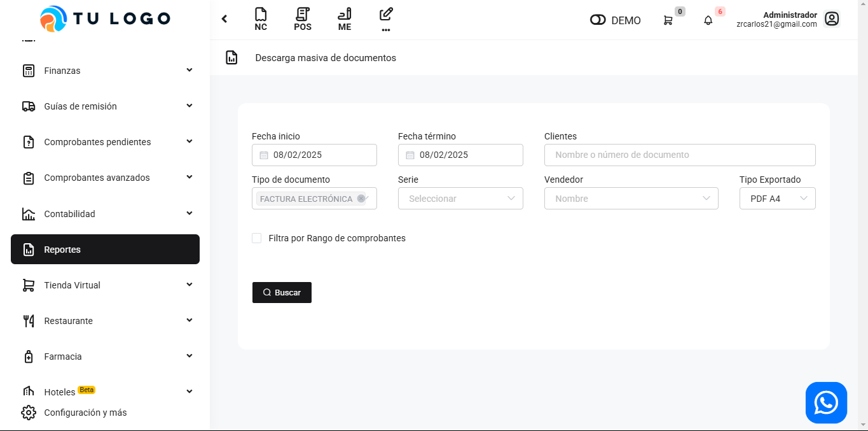The height and width of the screenshot is (431, 868).
Task: Open the NC credit note shortcut
Action: (261, 19)
